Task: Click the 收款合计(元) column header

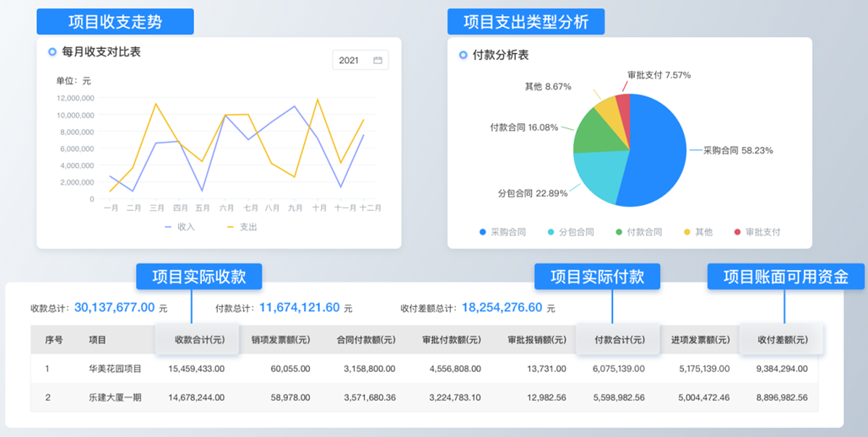Action: pos(198,340)
